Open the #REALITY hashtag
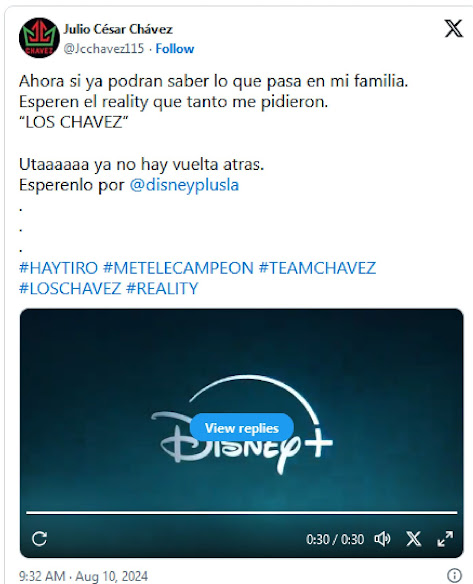 162,289
